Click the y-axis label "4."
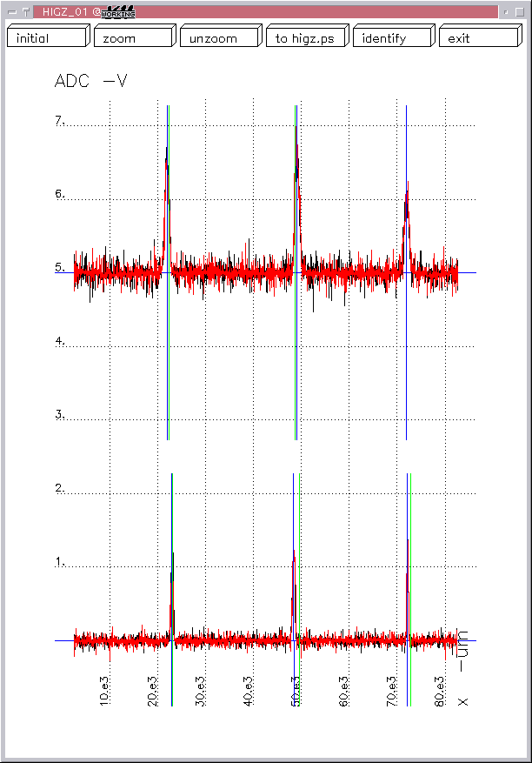532x763 pixels. [x=60, y=341]
